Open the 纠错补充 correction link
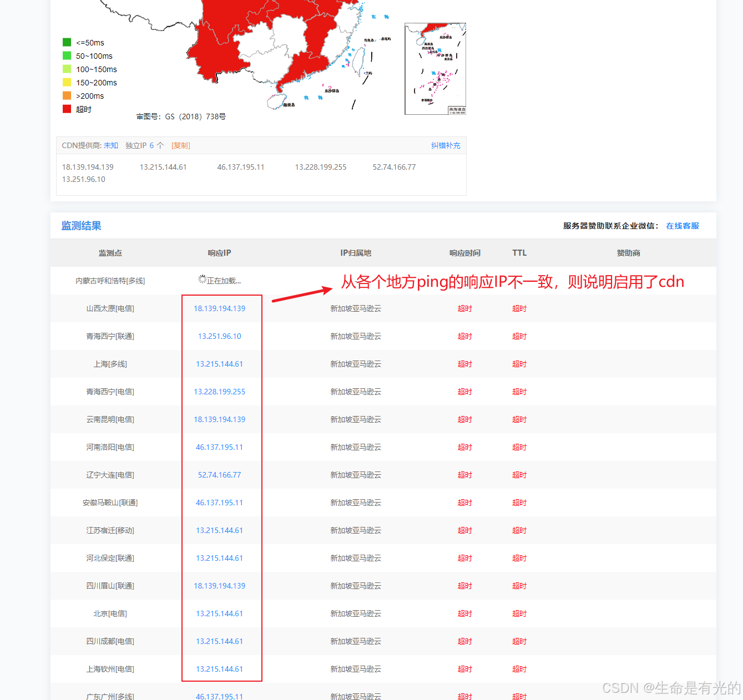 point(446,145)
